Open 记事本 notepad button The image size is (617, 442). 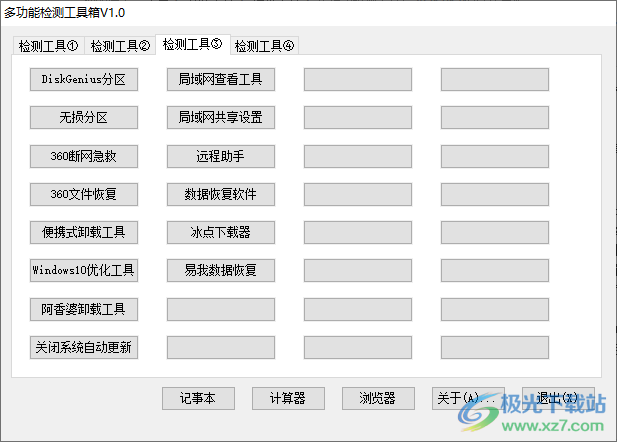pos(198,398)
